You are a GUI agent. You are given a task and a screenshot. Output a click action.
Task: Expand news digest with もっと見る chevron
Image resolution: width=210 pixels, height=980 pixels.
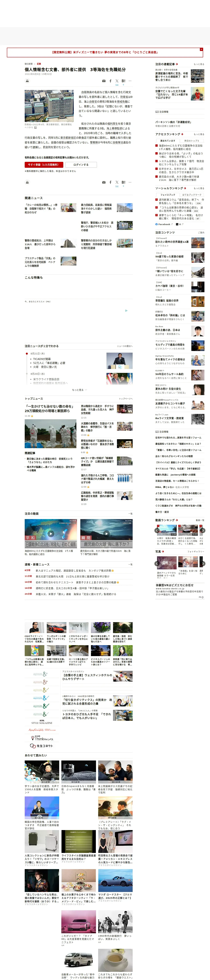(79, 390)
